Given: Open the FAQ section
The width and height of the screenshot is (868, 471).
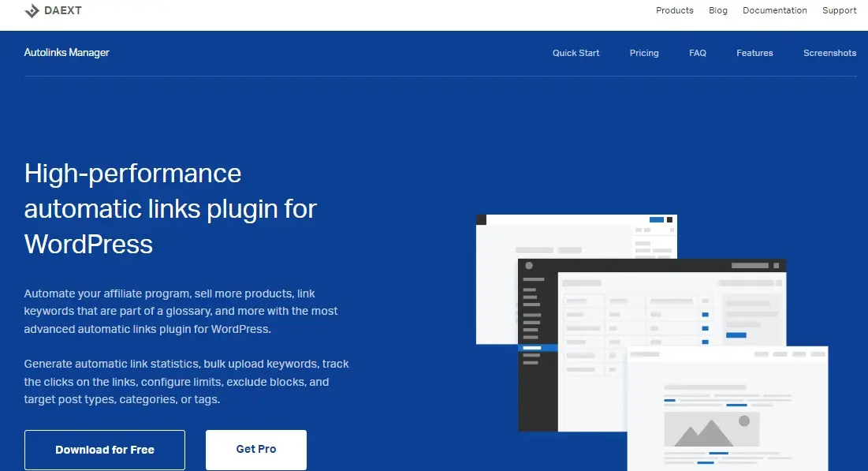Looking at the screenshot, I should click(x=698, y=53).
